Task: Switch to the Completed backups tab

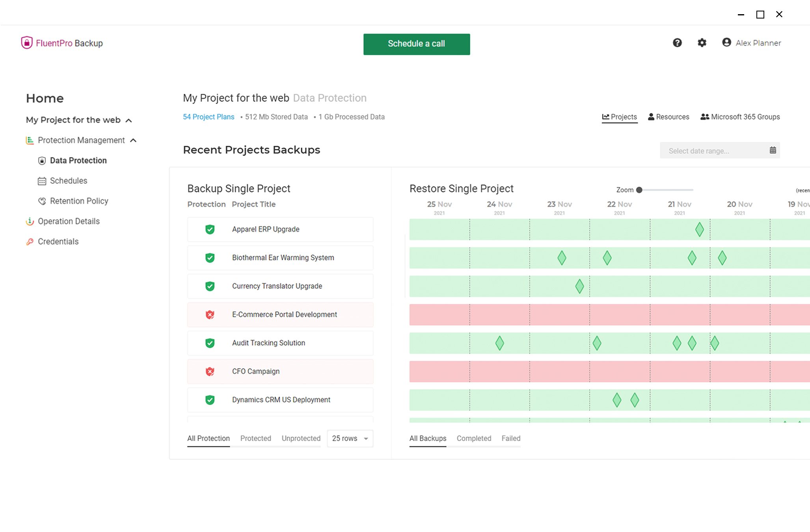Action: [474, 438]
